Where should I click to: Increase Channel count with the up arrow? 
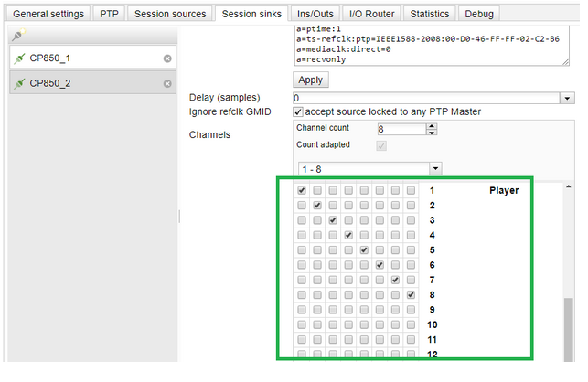[432, 126]
